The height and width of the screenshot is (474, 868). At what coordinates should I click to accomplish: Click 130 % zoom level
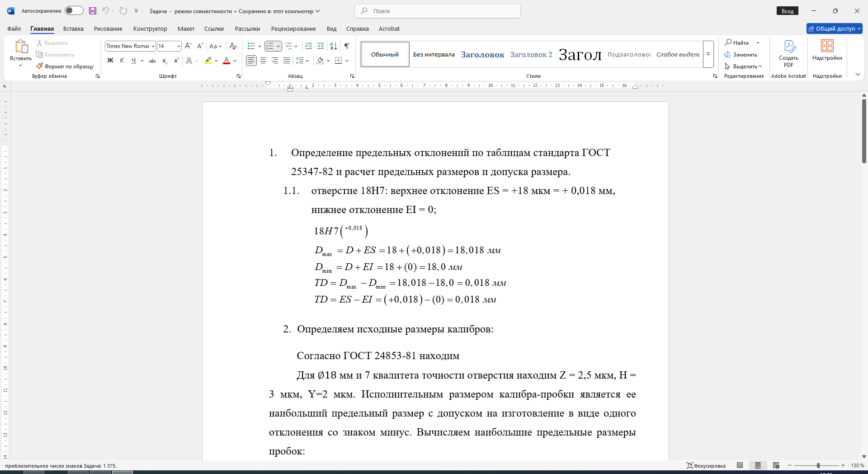point(857,465)
